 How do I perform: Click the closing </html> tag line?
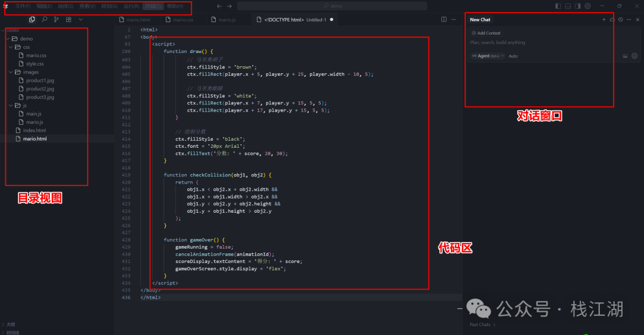pyautogui.click(x=150, y=297)
